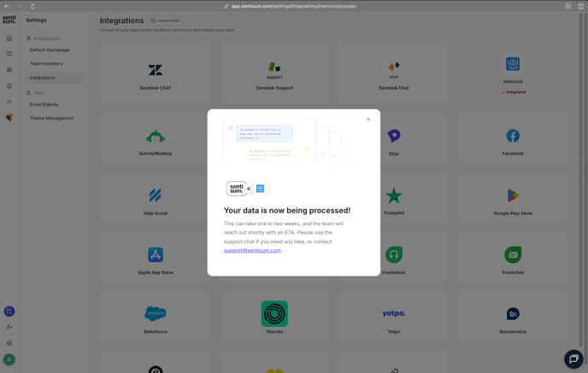This screenshot has width=588, height=373.
Task: Click the invite user icon in sidebar
Action: (9, 327)
